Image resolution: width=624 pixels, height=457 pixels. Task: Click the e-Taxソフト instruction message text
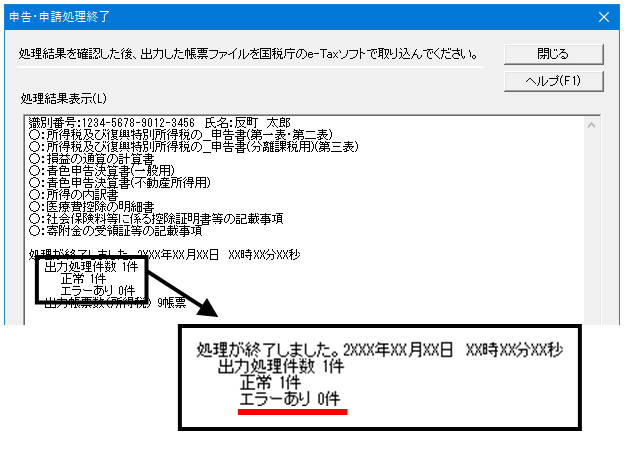coord(248,54)
